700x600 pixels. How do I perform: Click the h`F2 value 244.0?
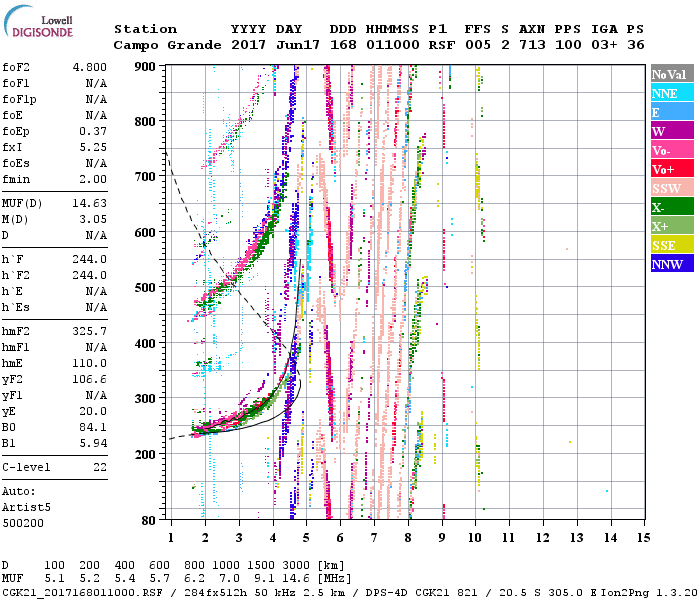click(90, 275)
